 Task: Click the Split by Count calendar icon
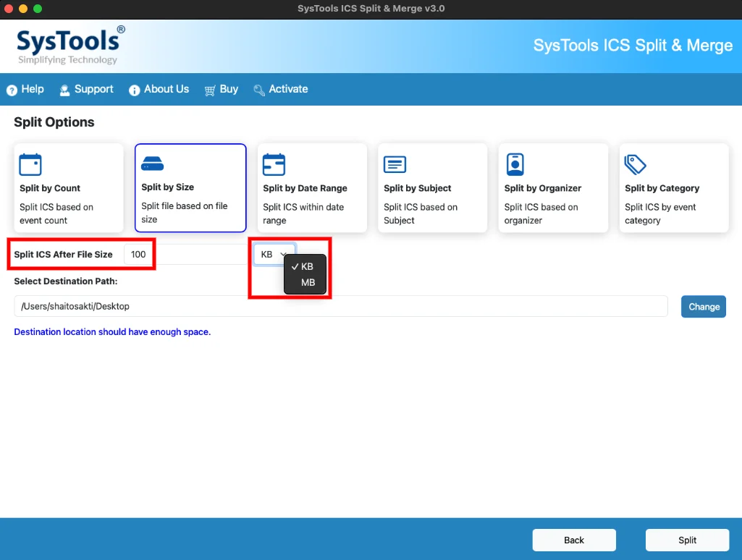click(30, 164)
